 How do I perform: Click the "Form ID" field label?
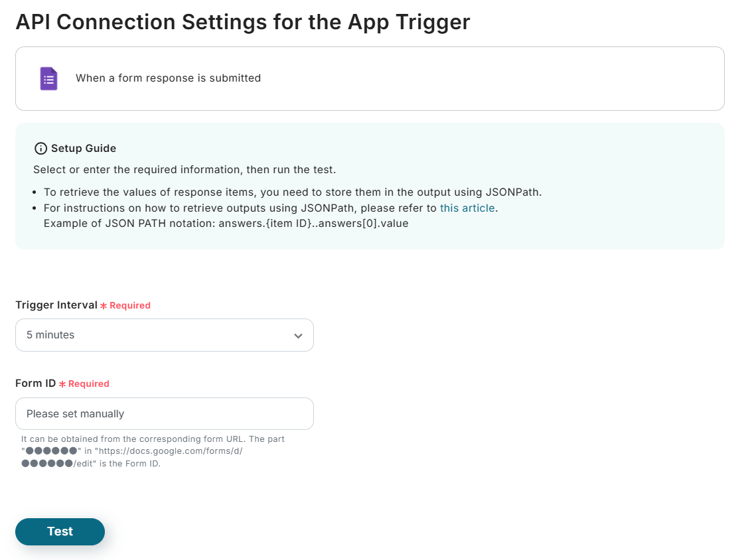point(35,384)
